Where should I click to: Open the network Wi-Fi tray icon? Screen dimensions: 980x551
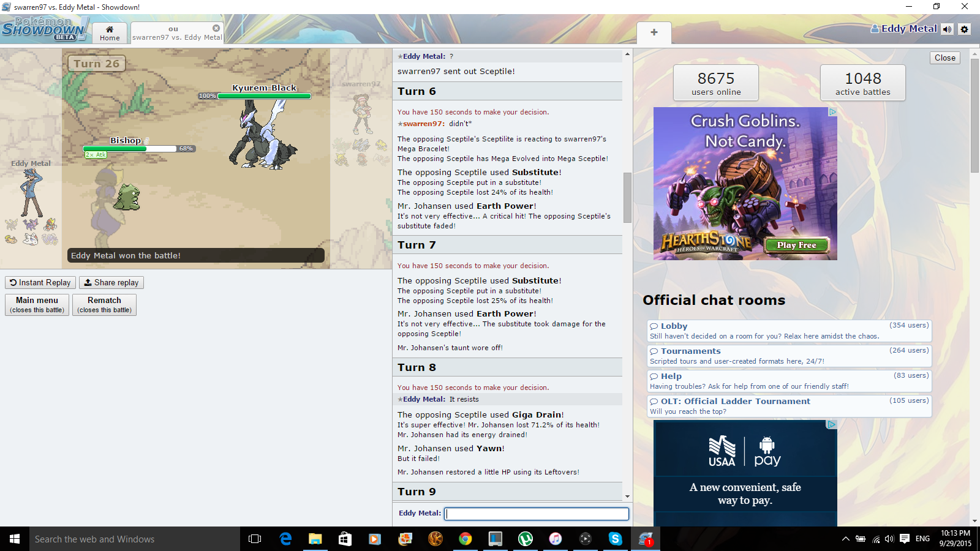coord(876,539)
